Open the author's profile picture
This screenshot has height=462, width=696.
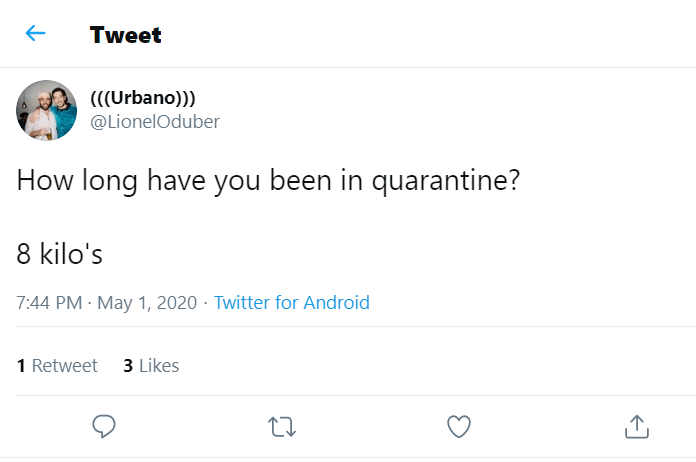pyautogui.click(x=47, y=110)
